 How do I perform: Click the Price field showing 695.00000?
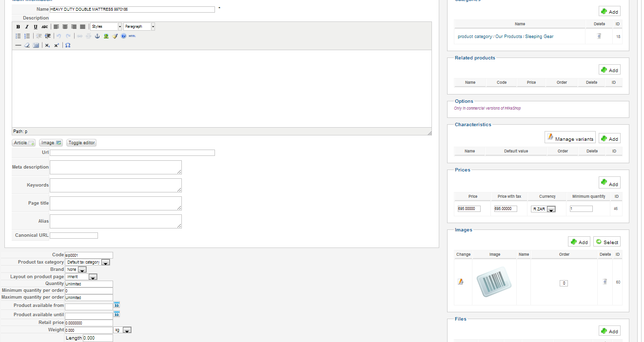(468, 209)
